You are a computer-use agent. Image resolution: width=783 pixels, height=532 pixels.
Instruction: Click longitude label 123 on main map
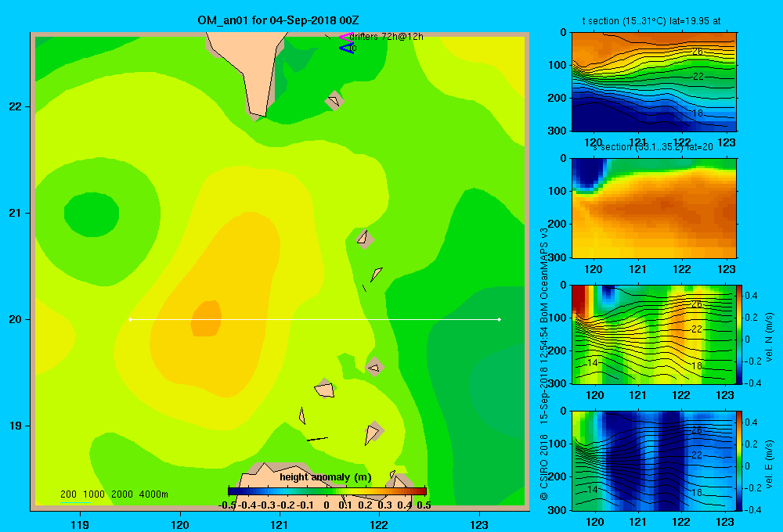479,524
